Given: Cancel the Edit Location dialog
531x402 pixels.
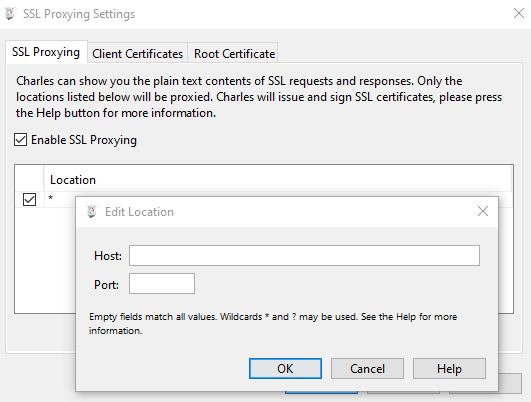Looking at the screenshot, I should pos(367,368).
